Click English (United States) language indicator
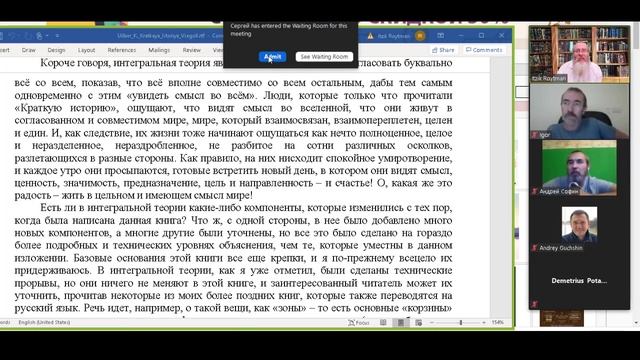The image size is (640, 360). (x=44, y=322)
